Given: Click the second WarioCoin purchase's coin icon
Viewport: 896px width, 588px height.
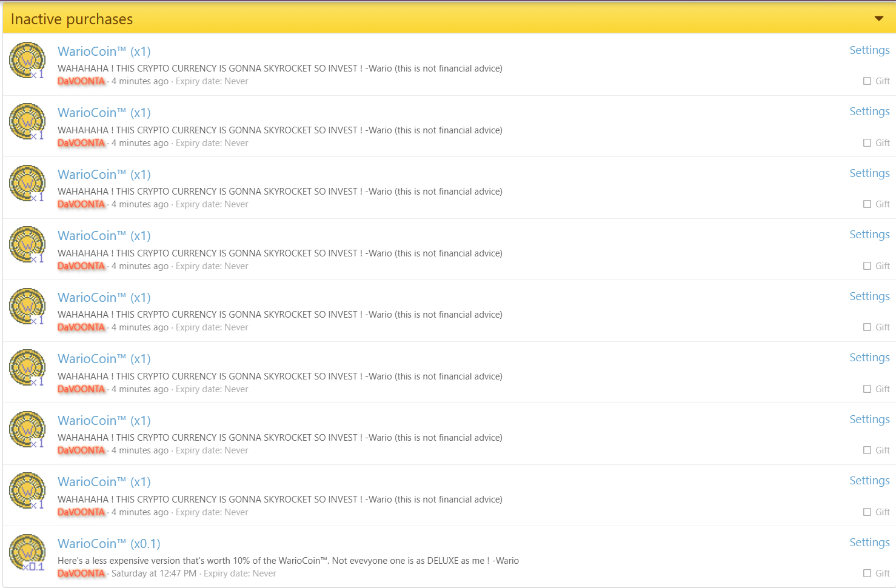Looking at the screenshot, I should point(27,121).
